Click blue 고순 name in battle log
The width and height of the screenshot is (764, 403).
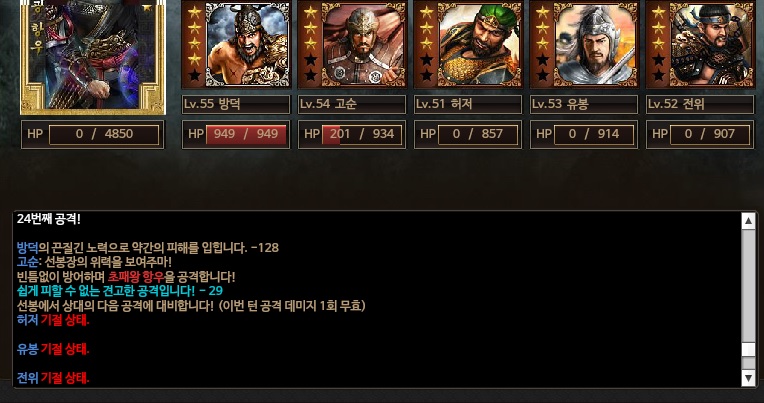(x=27, y=262)
